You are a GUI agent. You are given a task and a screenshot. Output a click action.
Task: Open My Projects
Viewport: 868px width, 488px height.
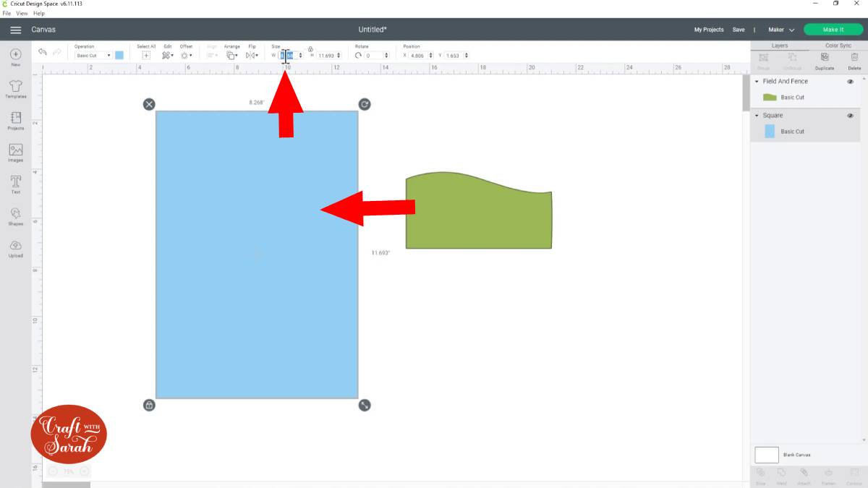click(709, 30)
